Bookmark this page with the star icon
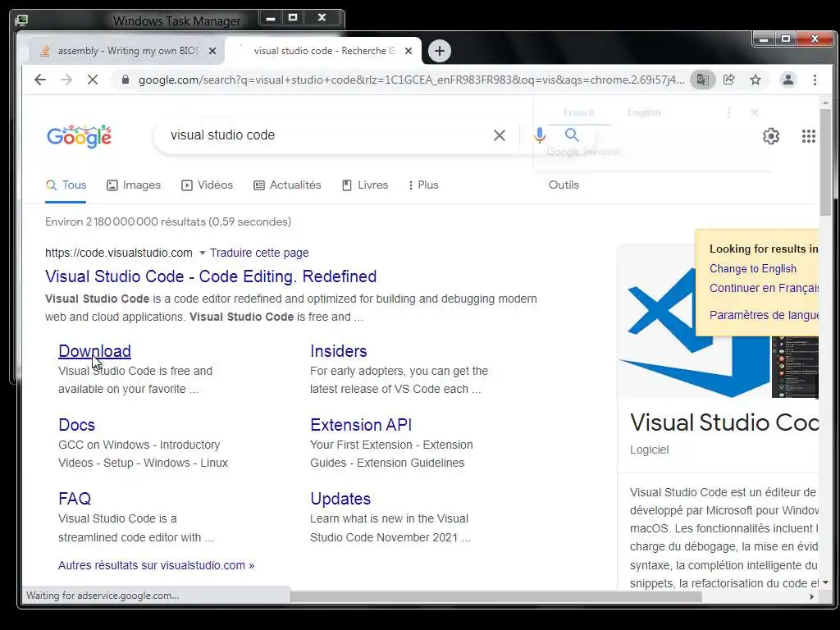 pyautogui.click(x=756, y=80)
